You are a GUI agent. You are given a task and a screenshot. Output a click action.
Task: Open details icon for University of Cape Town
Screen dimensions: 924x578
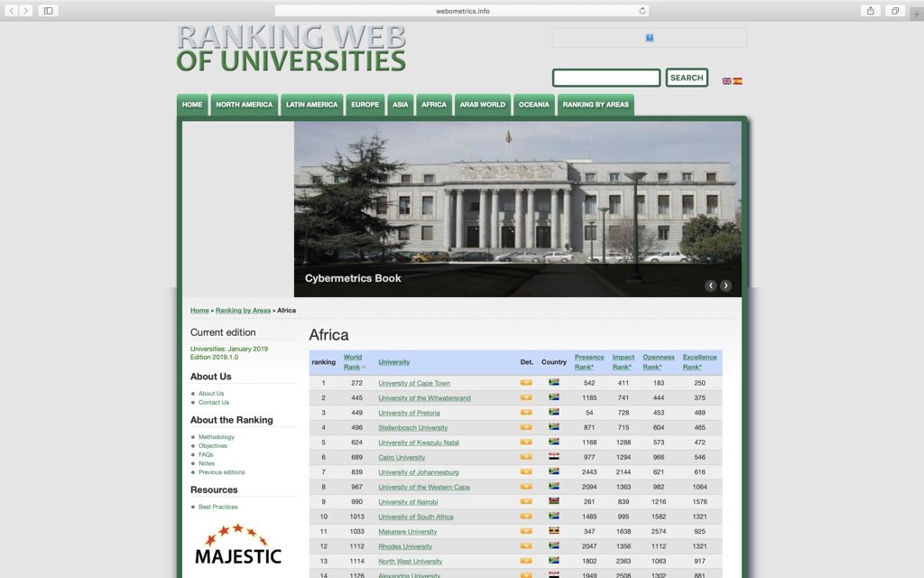[526, 382]
